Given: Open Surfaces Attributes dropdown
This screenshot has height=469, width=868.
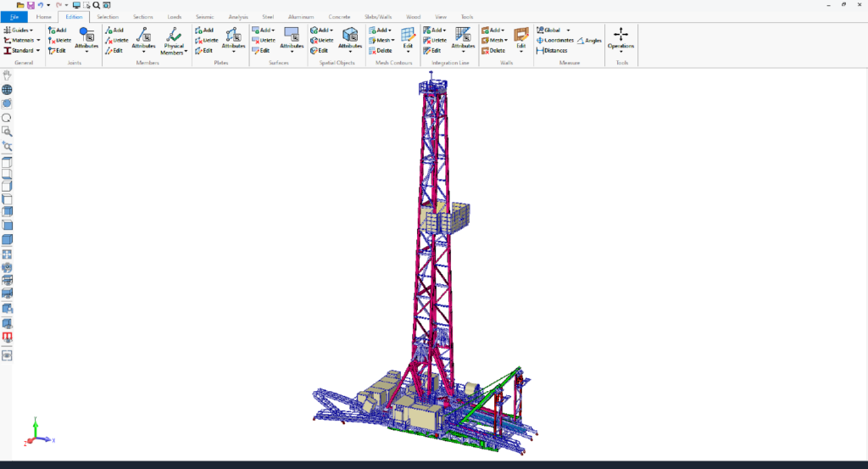Looking at the screenshot, I should pos(292,40).
